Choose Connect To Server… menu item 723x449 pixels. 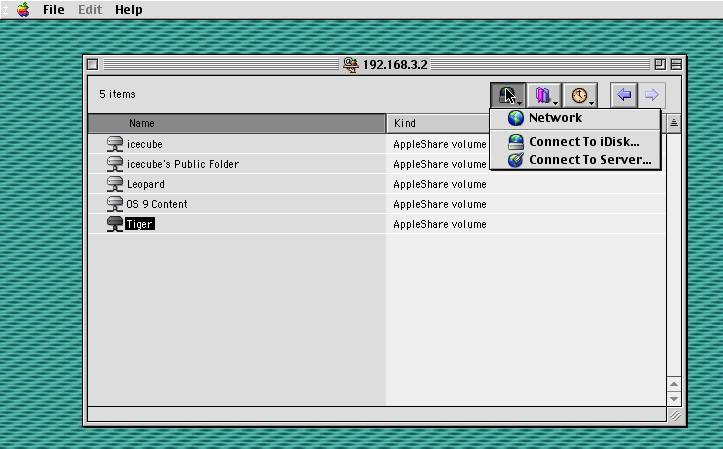[x=575, y=160]
